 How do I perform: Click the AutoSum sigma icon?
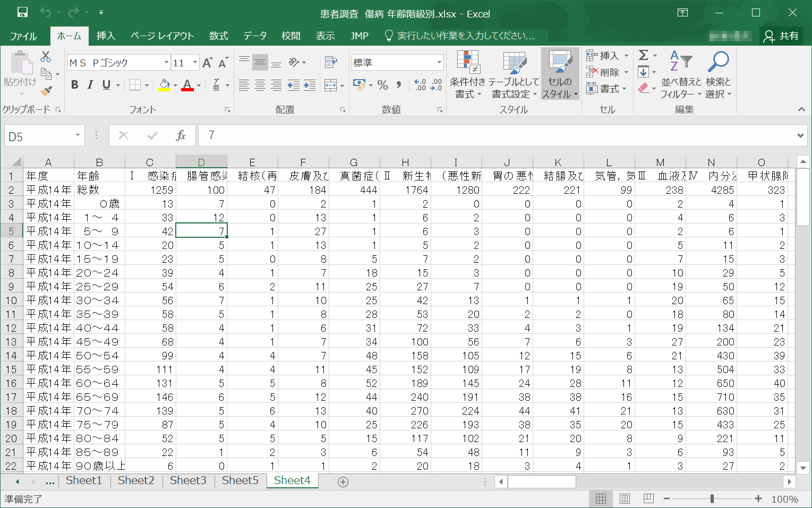tap(643, 55)
